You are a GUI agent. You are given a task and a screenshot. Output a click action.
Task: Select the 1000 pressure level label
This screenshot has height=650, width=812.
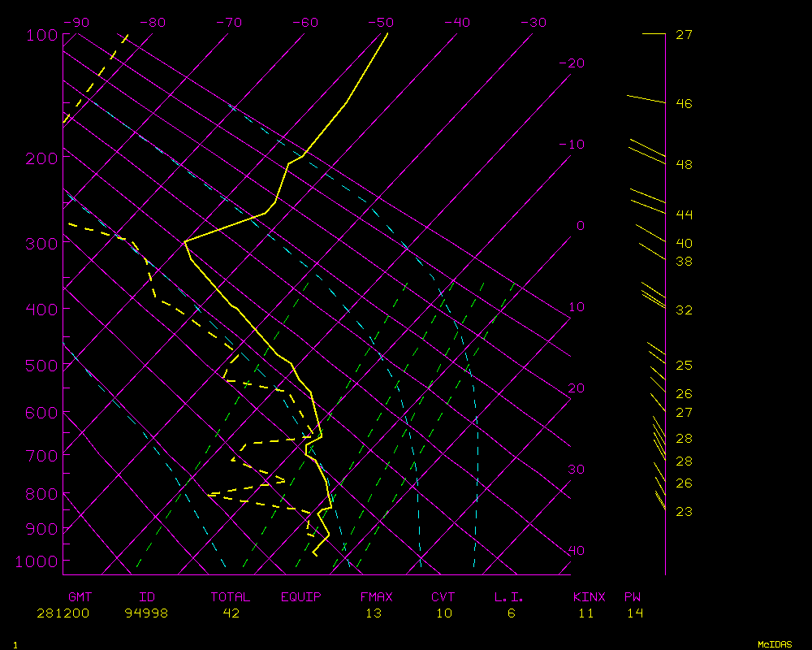point(37,561)
